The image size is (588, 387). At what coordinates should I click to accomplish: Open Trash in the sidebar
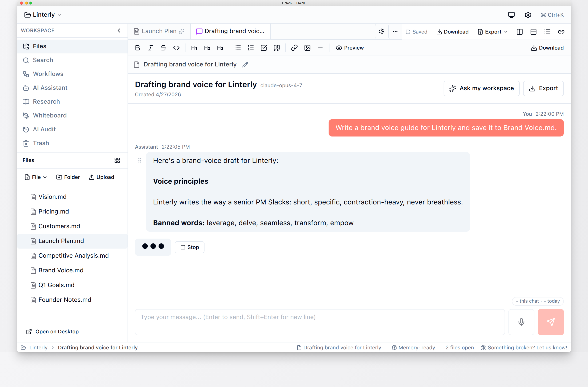[72, 143]
